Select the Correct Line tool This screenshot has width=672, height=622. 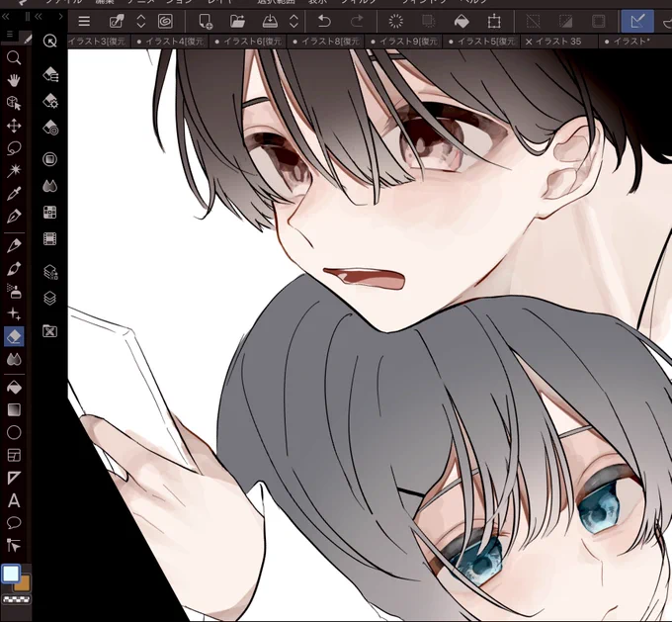coord(14,546)
